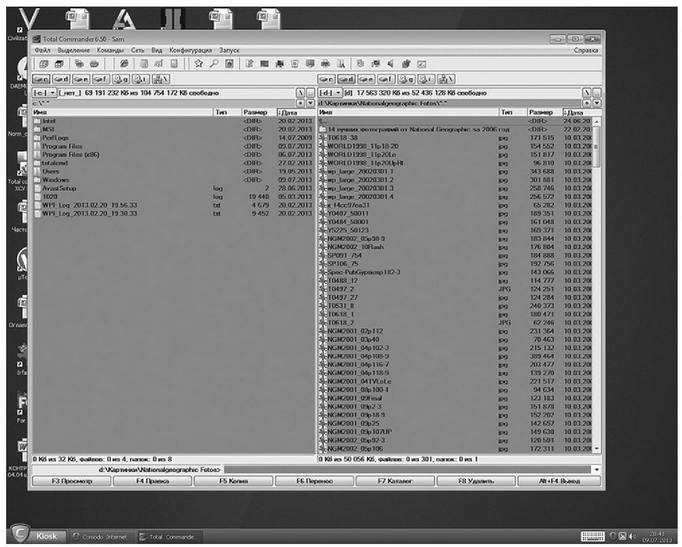Switch to Comodo Internet taskbar button

click(x=100, y=537)
